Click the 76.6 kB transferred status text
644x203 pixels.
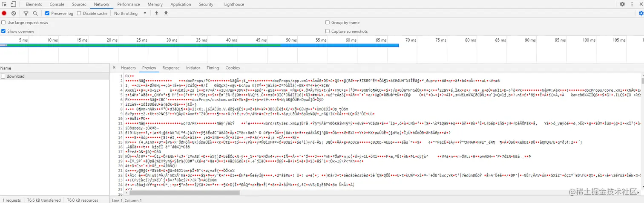coord(44,200)
